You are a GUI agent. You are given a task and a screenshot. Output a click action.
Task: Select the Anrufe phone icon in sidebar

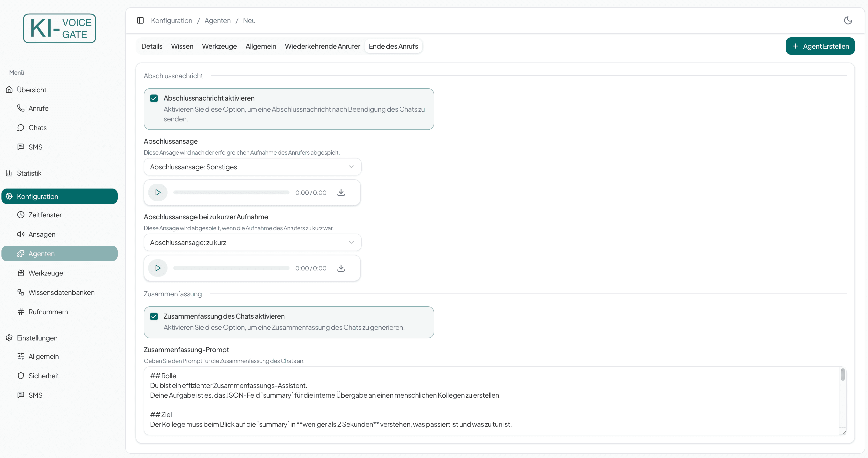point(21,108)
